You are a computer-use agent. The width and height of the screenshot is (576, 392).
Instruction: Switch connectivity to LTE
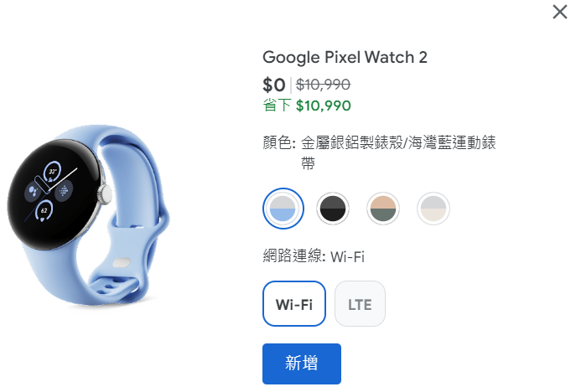[x=360, y=303]
